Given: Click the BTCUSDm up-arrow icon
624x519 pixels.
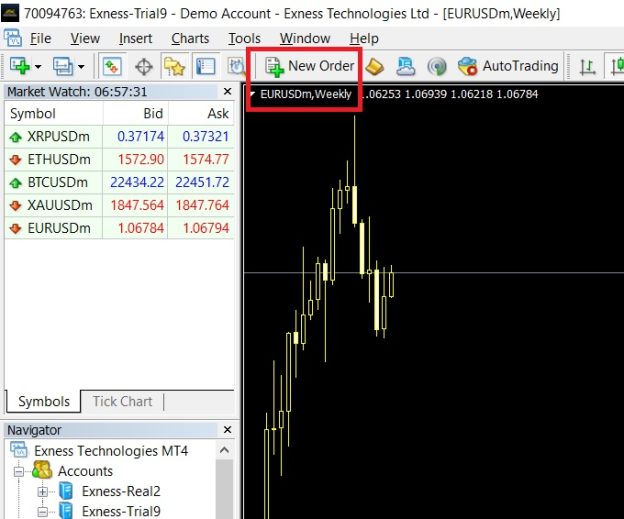Looking at the screenshot, I should 16,183.
